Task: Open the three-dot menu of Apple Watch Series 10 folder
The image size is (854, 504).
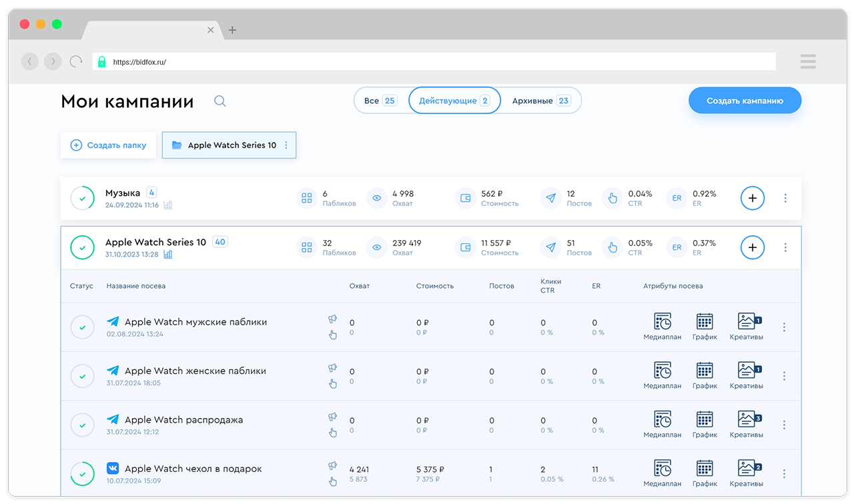Action: coord(286,145)
